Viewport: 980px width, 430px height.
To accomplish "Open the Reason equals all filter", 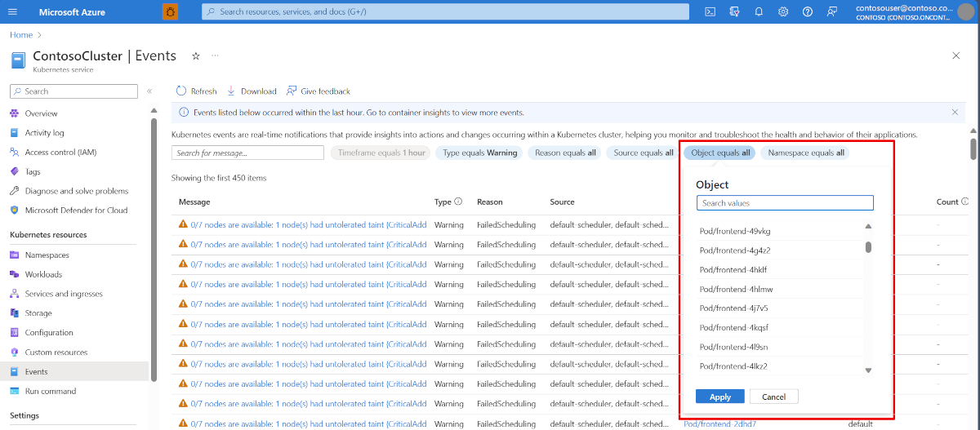I will pos(565,153).
